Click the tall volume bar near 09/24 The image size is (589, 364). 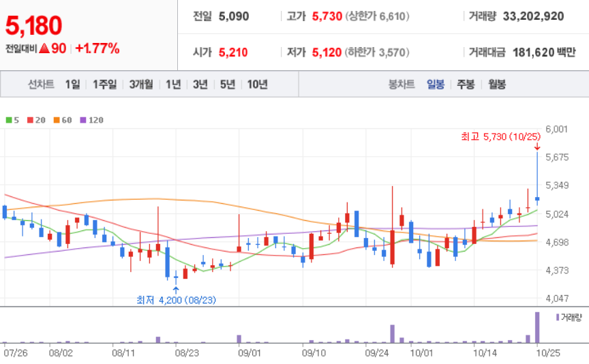tap(393, 334)
